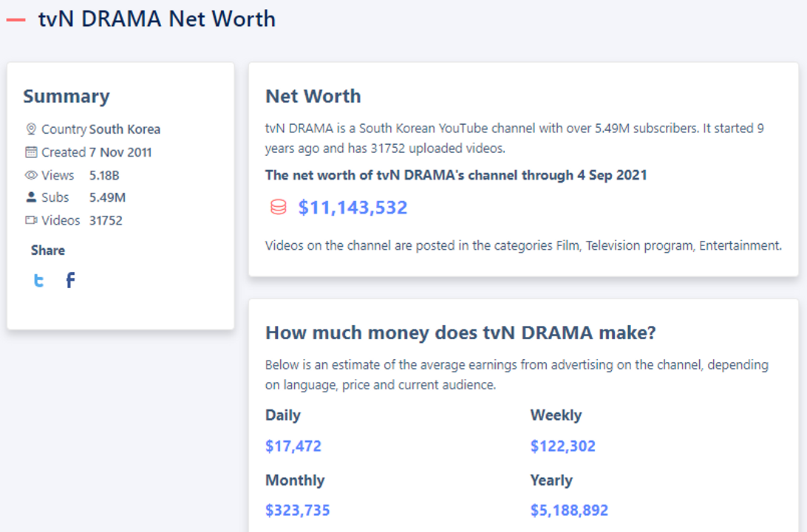Click the Weekly earnings amount $122,302
The image size is (807, 532).
pyautogui.click(x=562, y=446)
